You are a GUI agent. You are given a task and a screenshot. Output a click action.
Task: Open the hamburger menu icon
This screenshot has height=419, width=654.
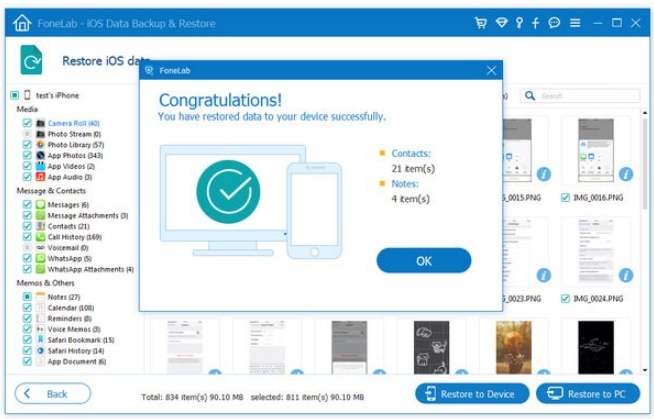click(x=575, y=23)
